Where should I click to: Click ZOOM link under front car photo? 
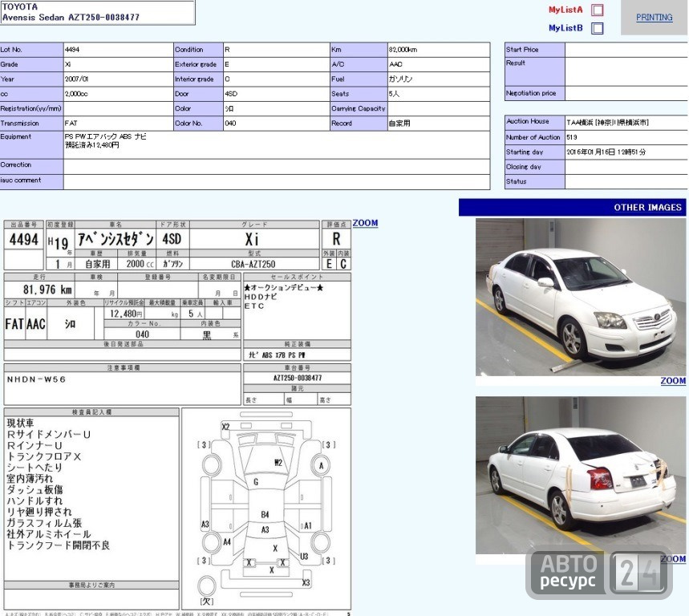tap(673, 381)
